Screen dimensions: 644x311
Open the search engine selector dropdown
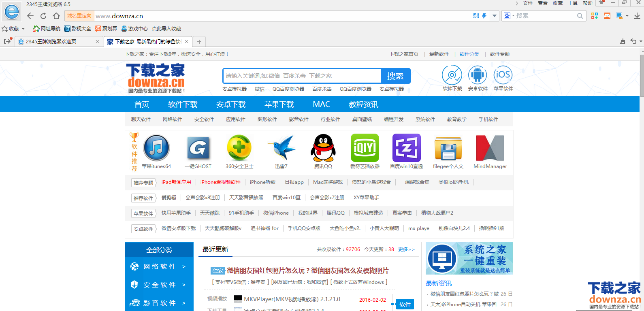click(509, 16)
